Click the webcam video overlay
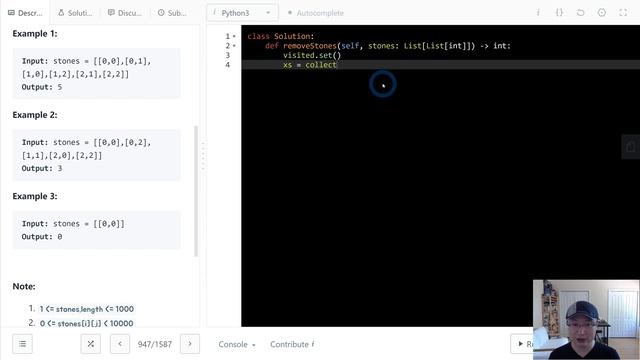This screenshot has height=360, width=640. point(586,320)
